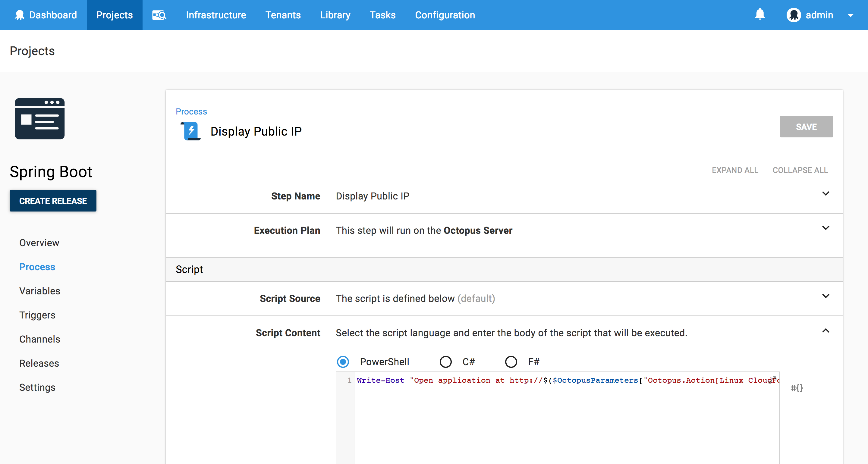Expand the Step Name section
This screenshot has width=868, height=464.
(x=825, y=194)
